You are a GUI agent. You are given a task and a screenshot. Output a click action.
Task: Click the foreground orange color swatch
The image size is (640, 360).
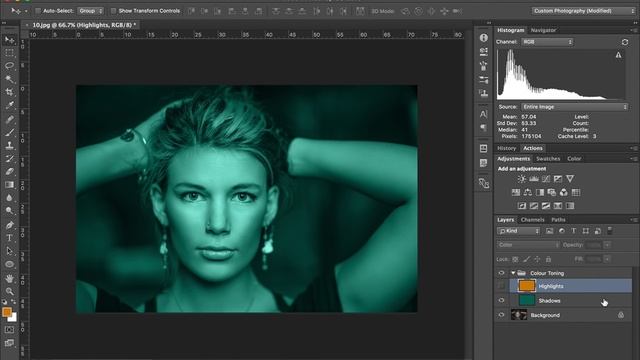[x=6, y=312]
